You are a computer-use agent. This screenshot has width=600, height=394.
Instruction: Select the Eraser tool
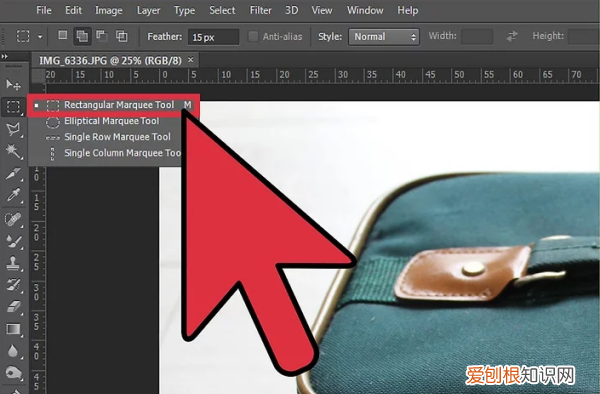13,307
